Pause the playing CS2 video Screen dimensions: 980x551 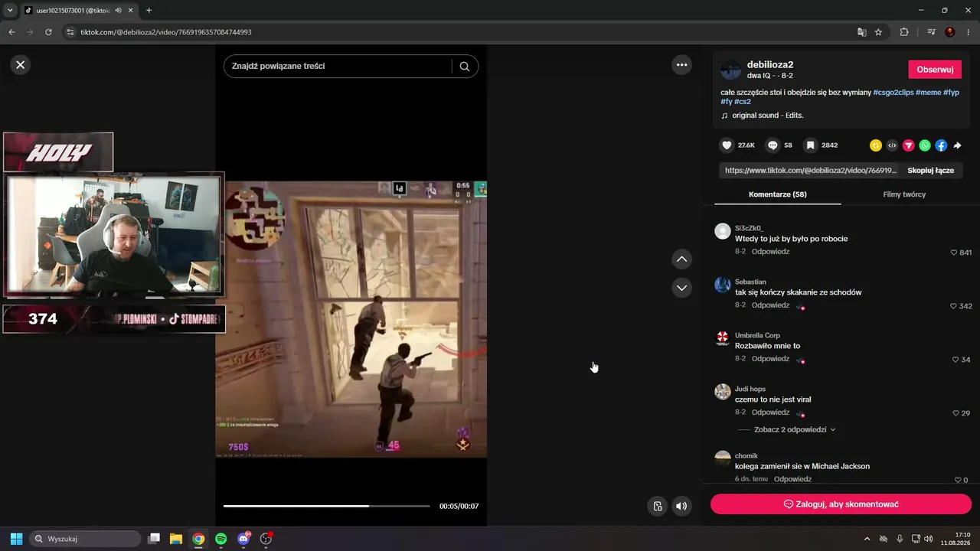(x=351, y=319)
